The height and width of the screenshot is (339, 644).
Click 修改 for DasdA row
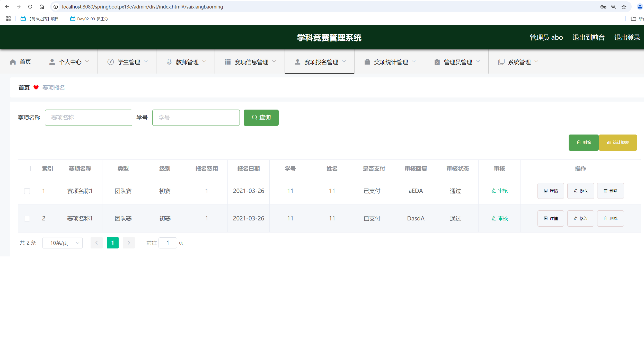pyautogui.click(x=581, y=218)
